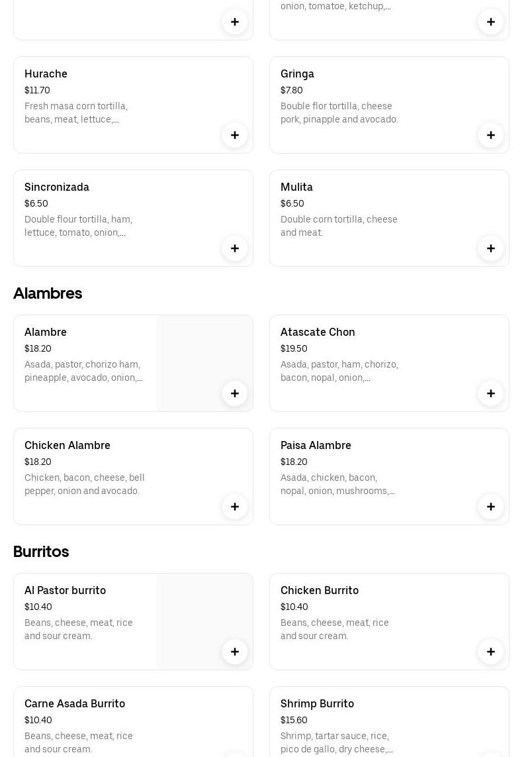Open Sincronizada item description text
Image resolution: width=532 pixels, height=757 pixels.
(x=78, y=226)
